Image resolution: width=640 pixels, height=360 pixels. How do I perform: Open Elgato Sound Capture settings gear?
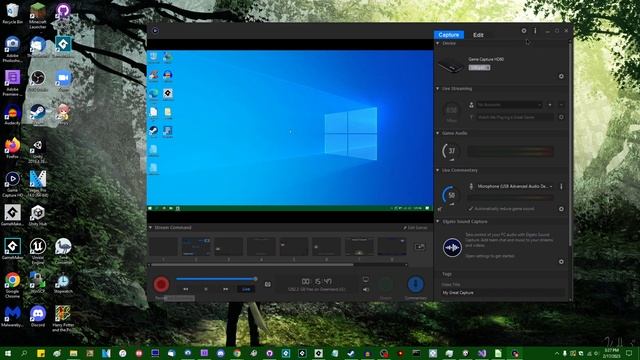pos(561,262)
